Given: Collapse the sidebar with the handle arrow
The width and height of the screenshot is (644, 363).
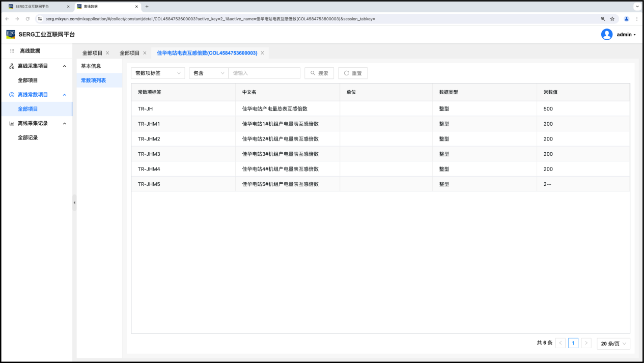Looking at the screenshot, I should pos(74,203).
